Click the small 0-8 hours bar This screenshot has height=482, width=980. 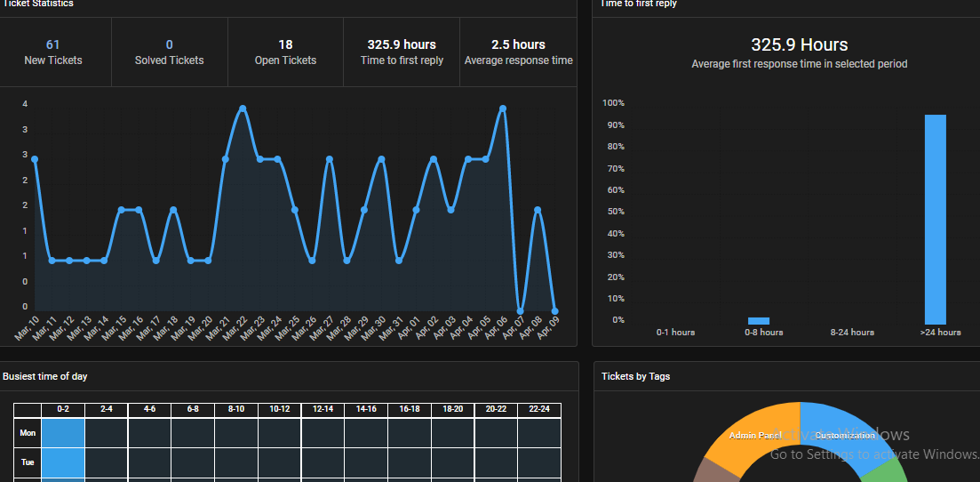pos(759,320)
